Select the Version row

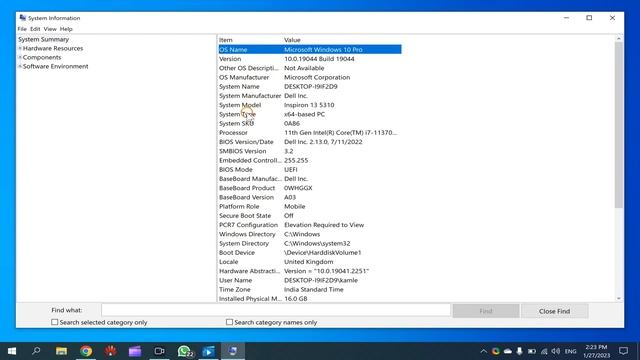point(310,59)
